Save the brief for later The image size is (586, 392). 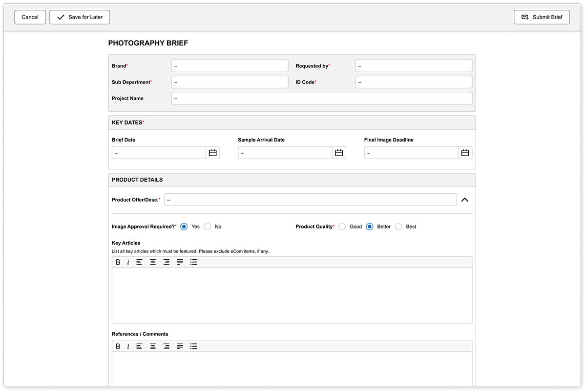click(x=80, y=17)
